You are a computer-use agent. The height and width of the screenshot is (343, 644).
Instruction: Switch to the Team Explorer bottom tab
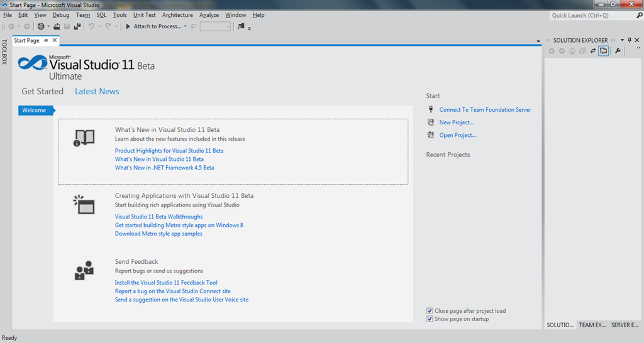pyautogui.click(x=592, y=325)
